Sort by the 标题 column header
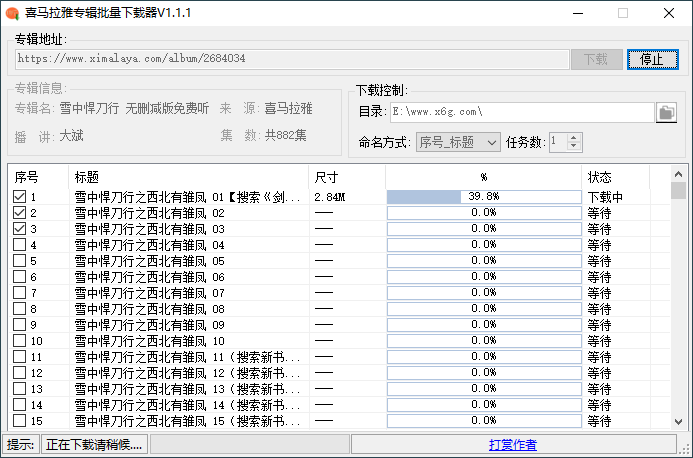 tap(188, 176)
